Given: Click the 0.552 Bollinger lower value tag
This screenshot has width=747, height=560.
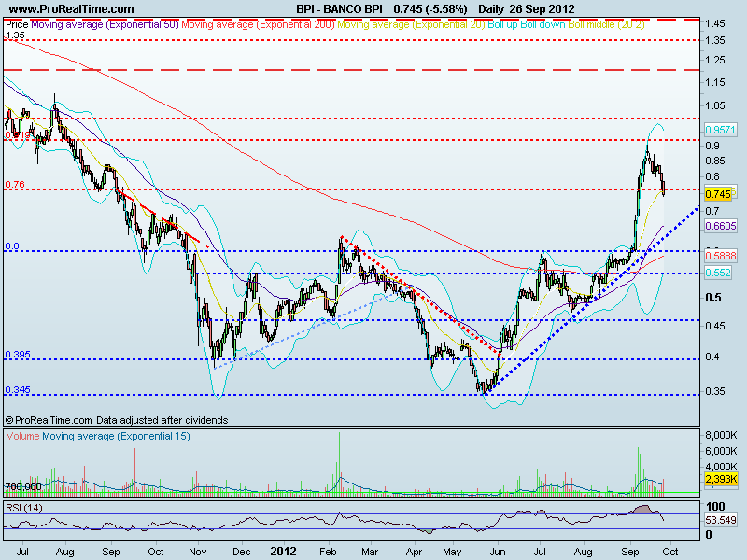Looking at the screenshot, I should (718, 273).
